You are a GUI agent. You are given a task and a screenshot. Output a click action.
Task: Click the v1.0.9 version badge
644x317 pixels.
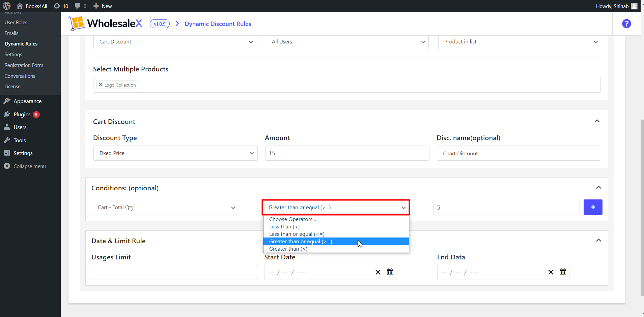160,24
